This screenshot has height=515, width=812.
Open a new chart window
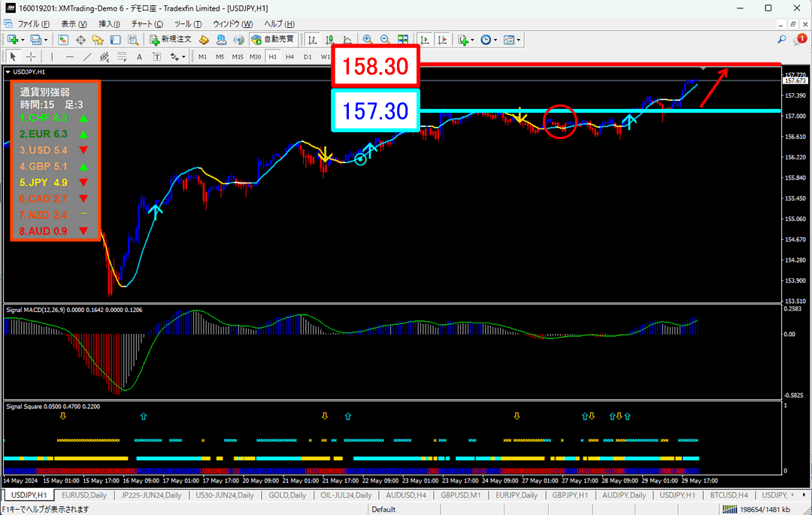coord(13,39)
